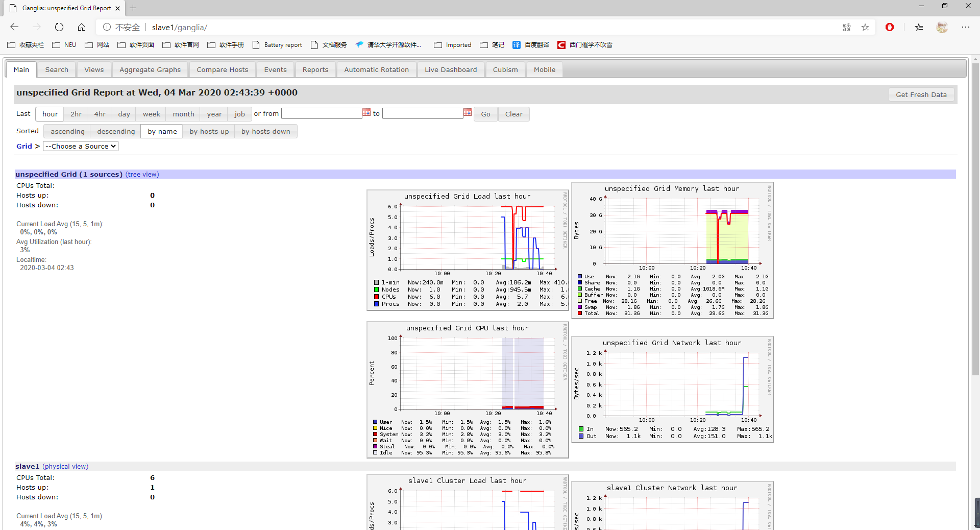This screenshot has height=530, width=980.
Task: Select the hour time range
Action: [x=50, y=114]
